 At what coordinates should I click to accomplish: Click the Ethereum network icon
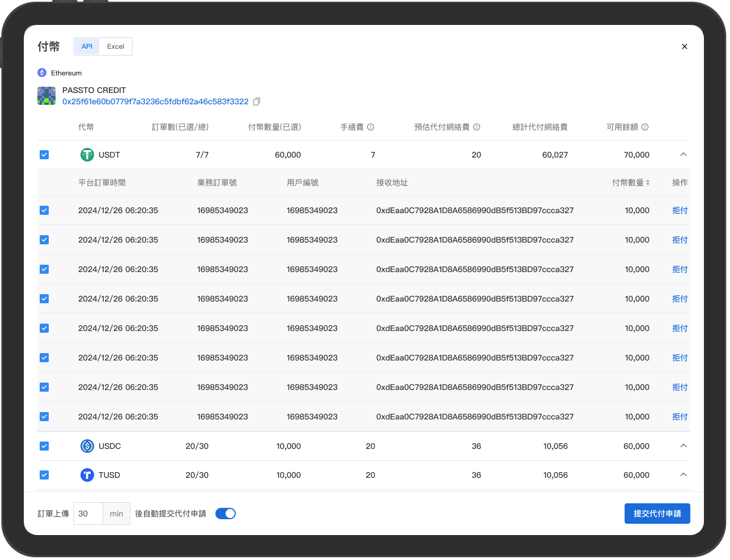[x=42, y=73]
